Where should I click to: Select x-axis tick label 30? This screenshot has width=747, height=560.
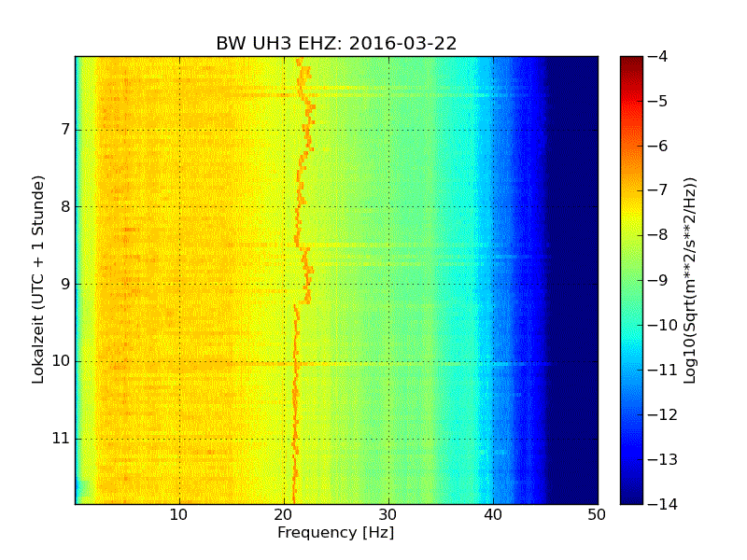[388, 515]
